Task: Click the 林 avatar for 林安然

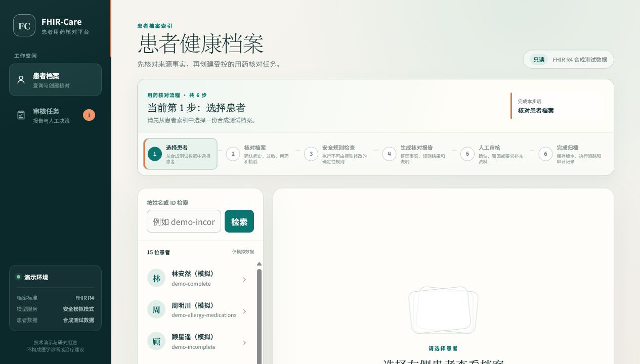Action: pos(156,279)
